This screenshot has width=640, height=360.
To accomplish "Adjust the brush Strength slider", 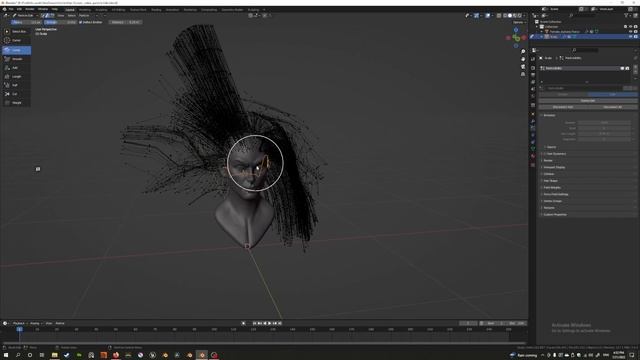I will pyautogui.click(x=60, y=22).
